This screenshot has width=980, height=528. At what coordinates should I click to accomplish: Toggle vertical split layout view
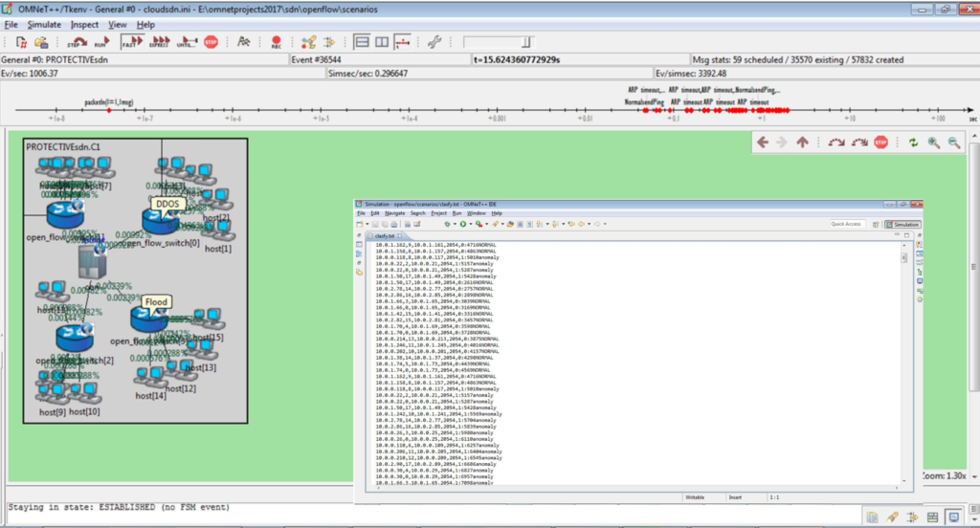coord(382,42)
